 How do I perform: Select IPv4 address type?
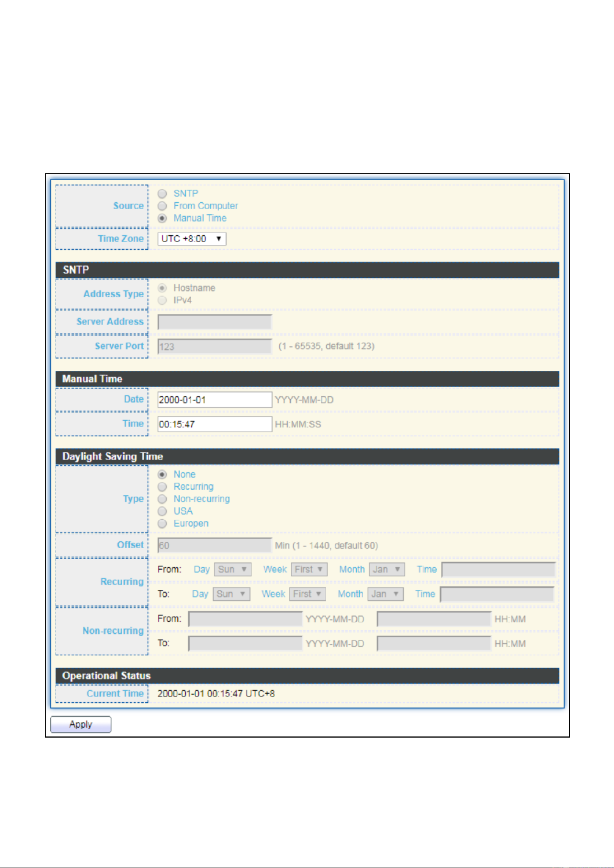coord(162,300)
